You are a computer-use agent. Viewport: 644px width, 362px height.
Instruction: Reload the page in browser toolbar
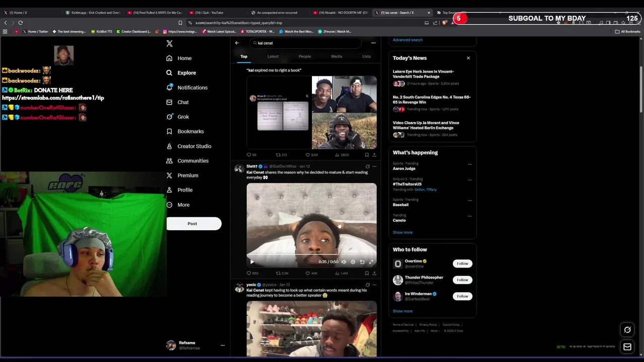point(21,23)
